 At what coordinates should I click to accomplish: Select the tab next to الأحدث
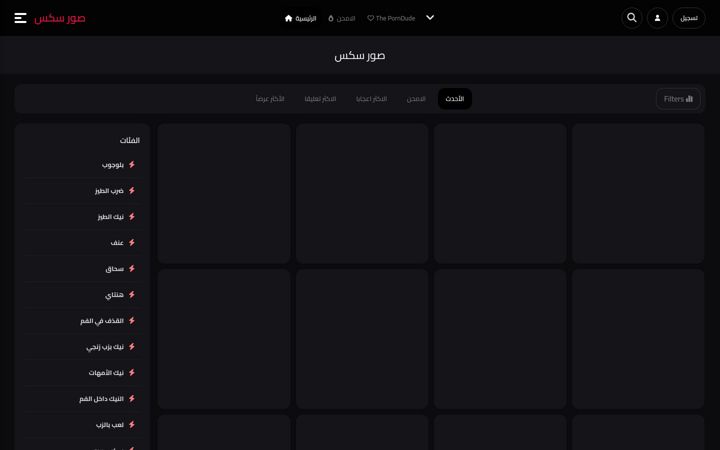(x=416, y=99)
